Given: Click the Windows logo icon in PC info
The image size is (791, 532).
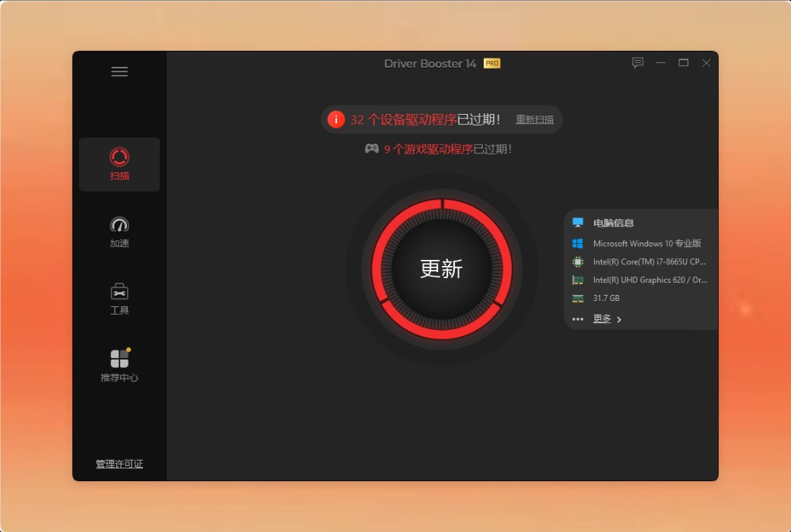Looking at the screenshot, I should (577, 243).
